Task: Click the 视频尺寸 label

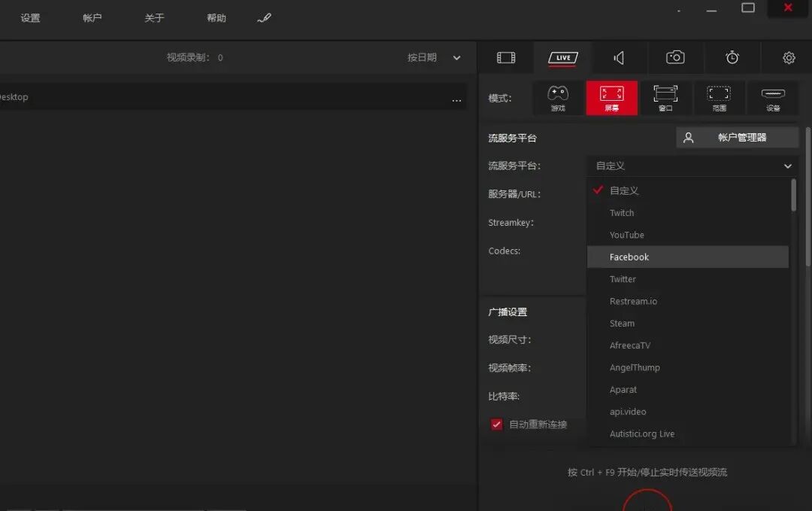Action: coord(510,340)
